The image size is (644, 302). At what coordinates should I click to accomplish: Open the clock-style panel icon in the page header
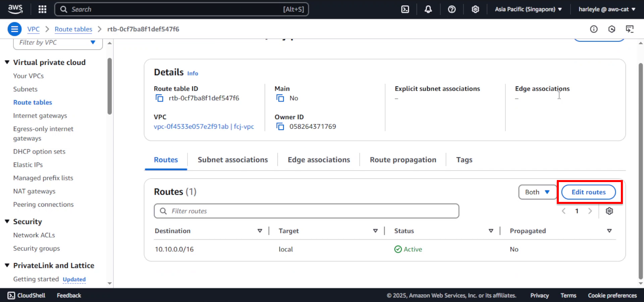pyautogui.click(x=612, y=29)
